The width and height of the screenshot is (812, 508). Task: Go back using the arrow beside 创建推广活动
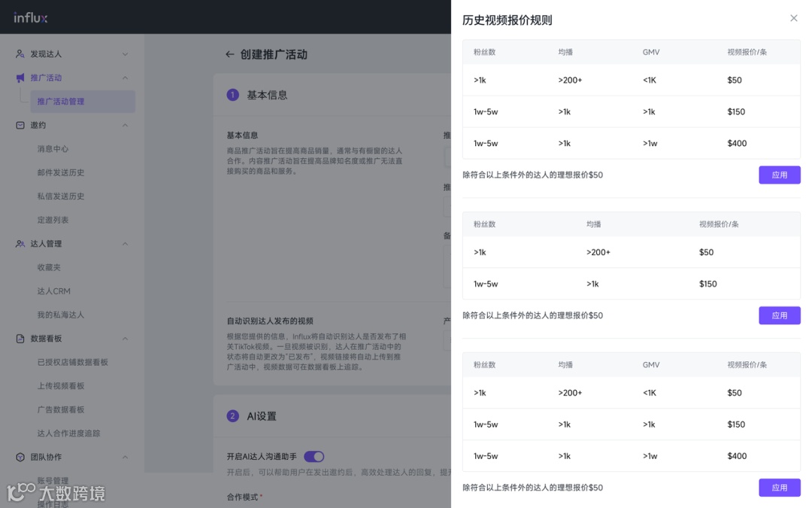pyautogui.click(x=230, y=54)
